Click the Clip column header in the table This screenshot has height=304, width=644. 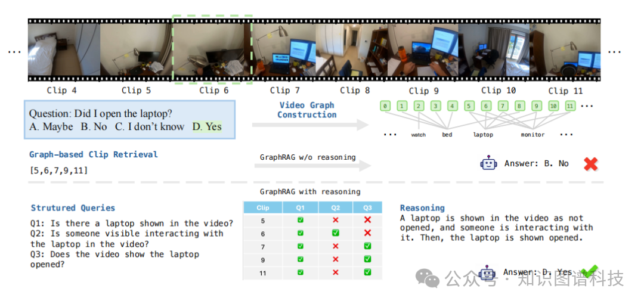(263, 207)
